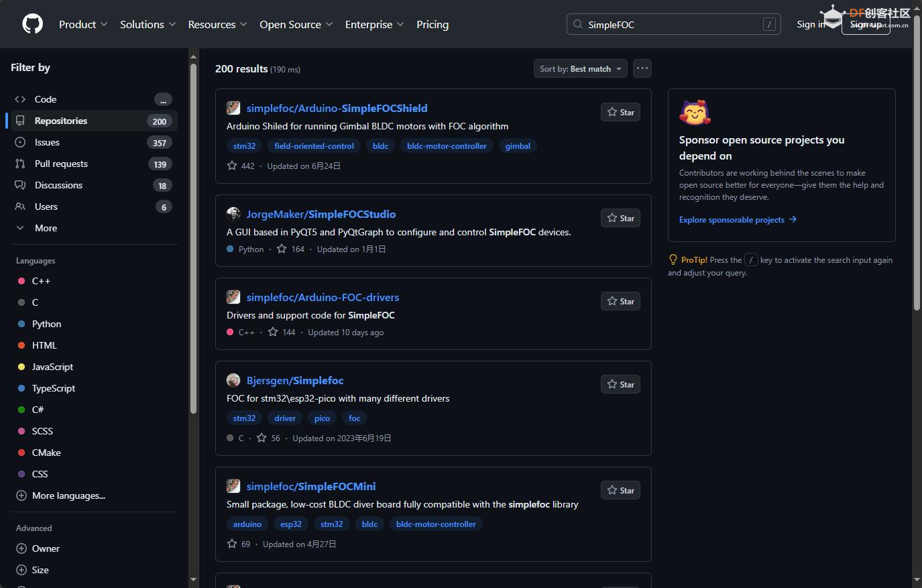Select the Discussions filter
Image resolution: width=922 pixels, height=588 pixels.
coord(94,185)
